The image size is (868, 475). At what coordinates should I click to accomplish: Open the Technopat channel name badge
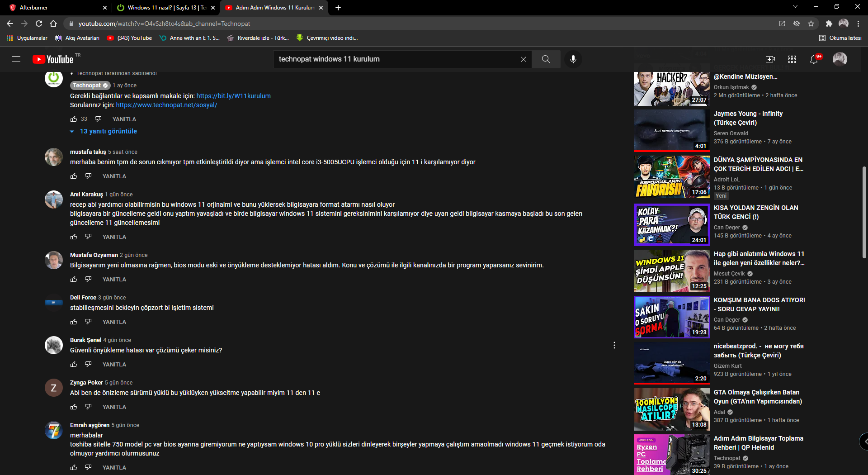[90, 85]
